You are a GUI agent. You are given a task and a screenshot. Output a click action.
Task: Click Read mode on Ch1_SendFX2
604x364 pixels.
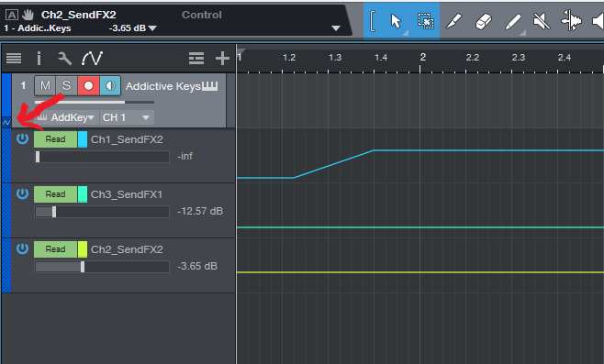click(55, 139)
